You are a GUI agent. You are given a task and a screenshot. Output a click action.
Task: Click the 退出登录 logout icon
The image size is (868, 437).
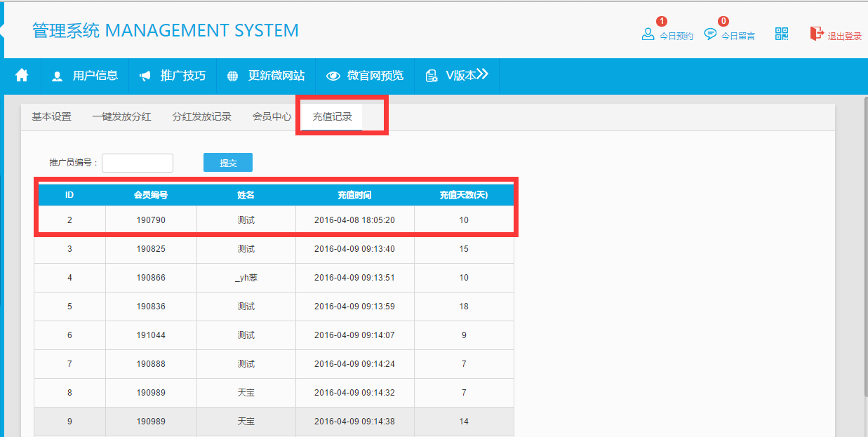[x=817, y=33]
